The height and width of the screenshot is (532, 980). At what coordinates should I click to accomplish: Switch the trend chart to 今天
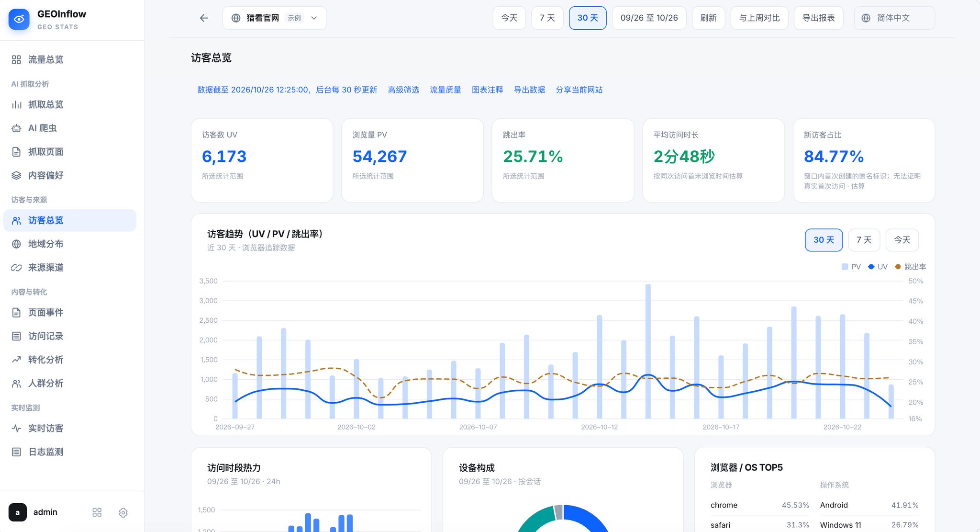[902, 240]
